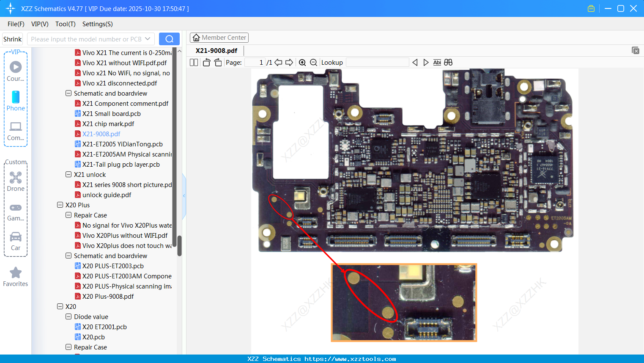Open the File(F) menu
This screenshot has height=363, width=644.
click(16, 24)
